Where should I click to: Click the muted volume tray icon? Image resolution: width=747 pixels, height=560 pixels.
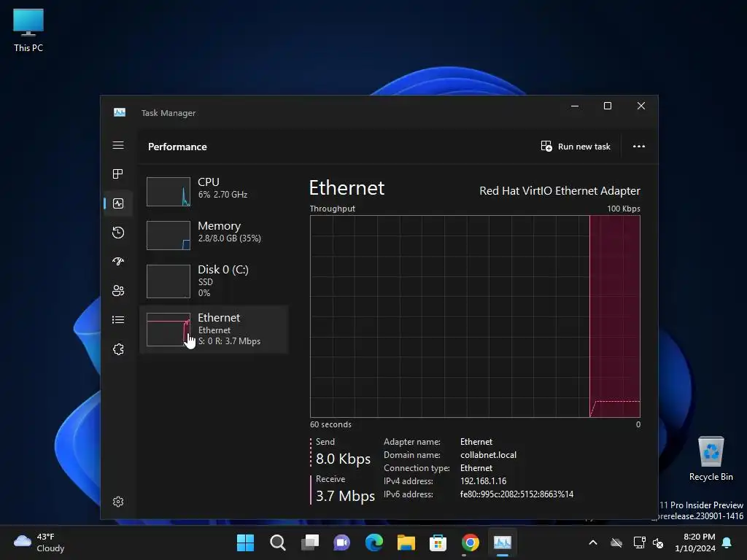658,542
